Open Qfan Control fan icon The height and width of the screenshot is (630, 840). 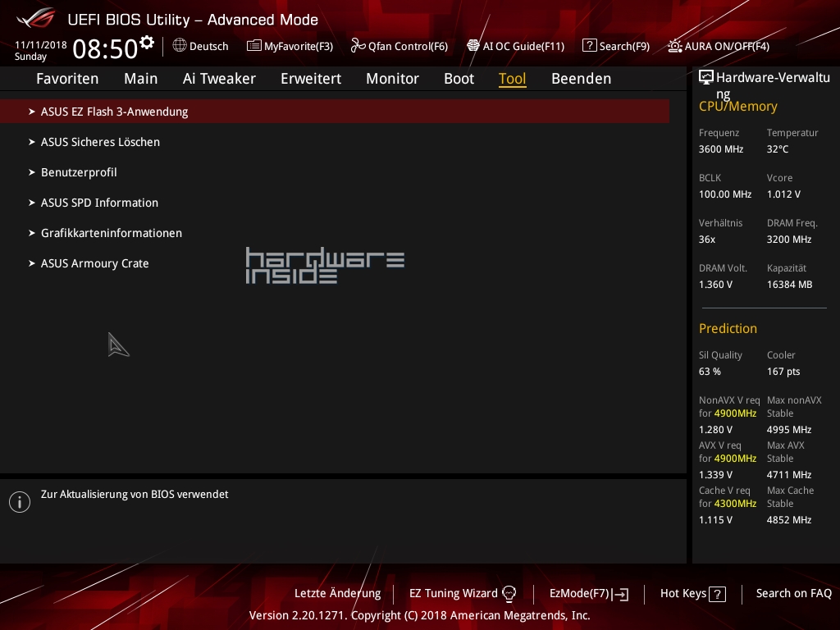(x=358, y=46)
